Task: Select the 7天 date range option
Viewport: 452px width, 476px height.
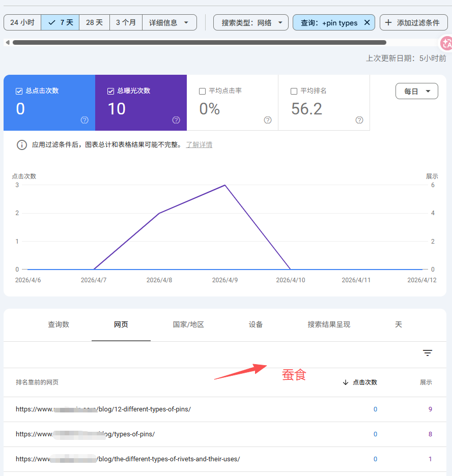Action: coord(60,22)
